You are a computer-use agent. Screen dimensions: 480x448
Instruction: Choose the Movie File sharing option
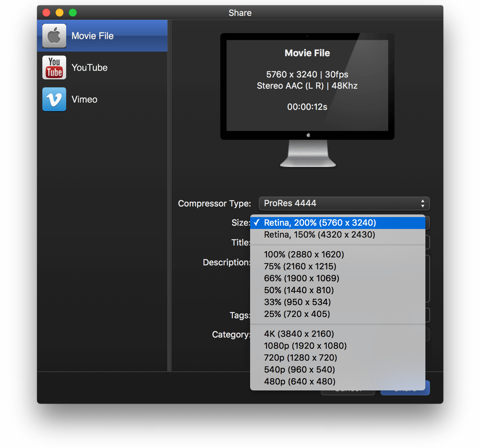[x=102, y=36]
